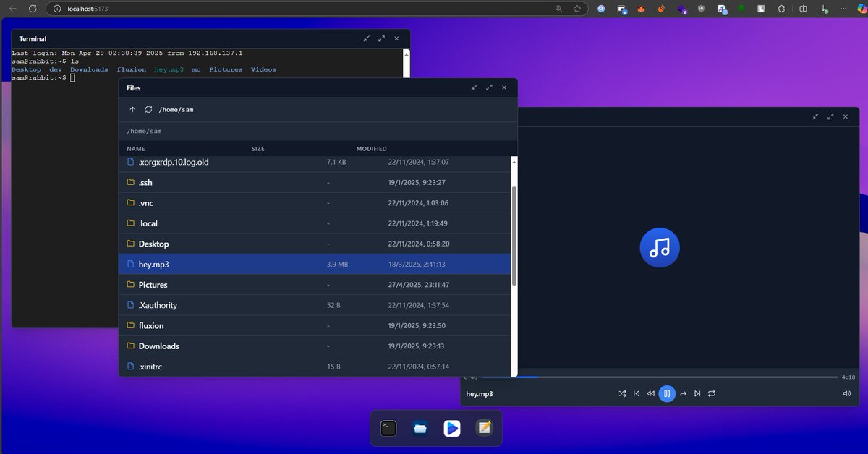
Task: Shuffle playback in the media player
Action: [622, 394]
